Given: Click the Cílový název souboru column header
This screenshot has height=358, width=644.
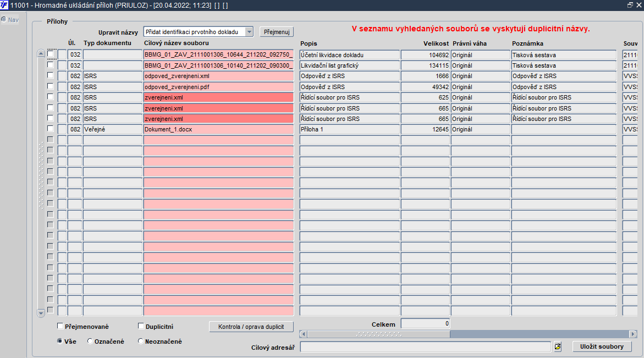Looking at the screenshot, I should pyautogui.click(x=176, y=43).
